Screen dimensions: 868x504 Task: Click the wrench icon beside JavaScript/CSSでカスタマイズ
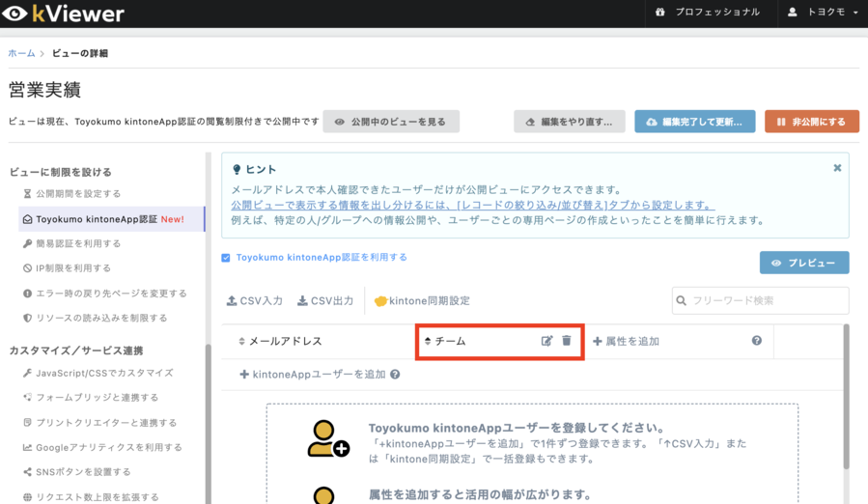coord(27,374)
